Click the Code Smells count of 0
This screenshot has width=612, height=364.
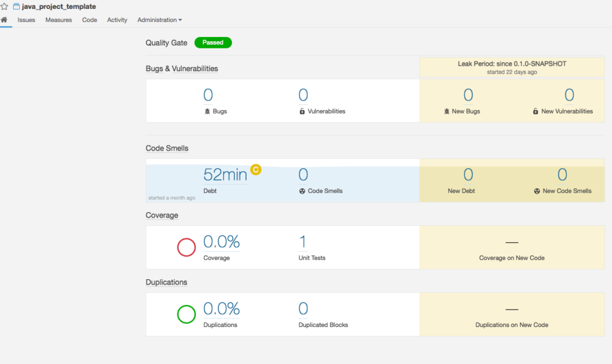303,175
